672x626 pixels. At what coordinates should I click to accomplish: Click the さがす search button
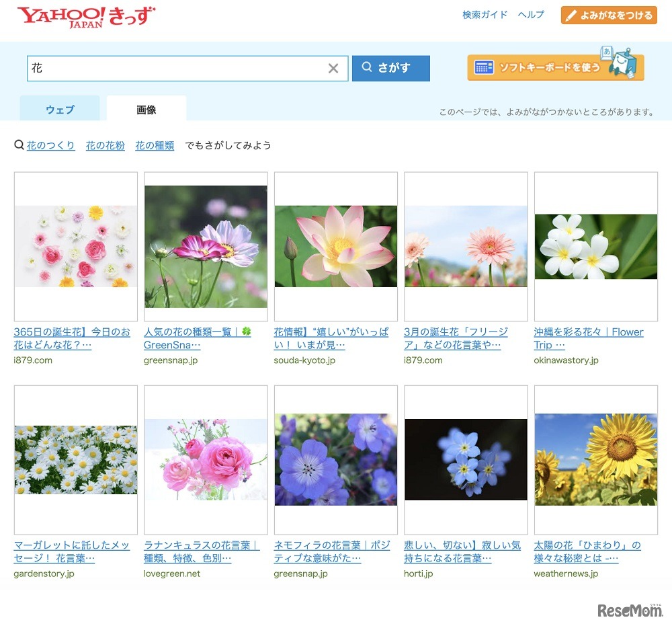pyautogui.click(x=390, y=67)
